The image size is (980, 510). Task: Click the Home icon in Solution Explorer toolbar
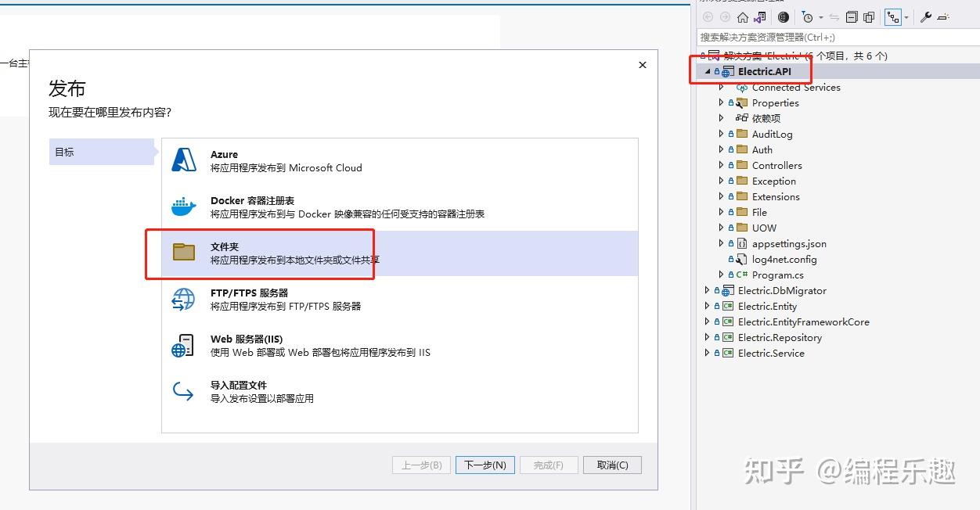[x=742, y=16]
